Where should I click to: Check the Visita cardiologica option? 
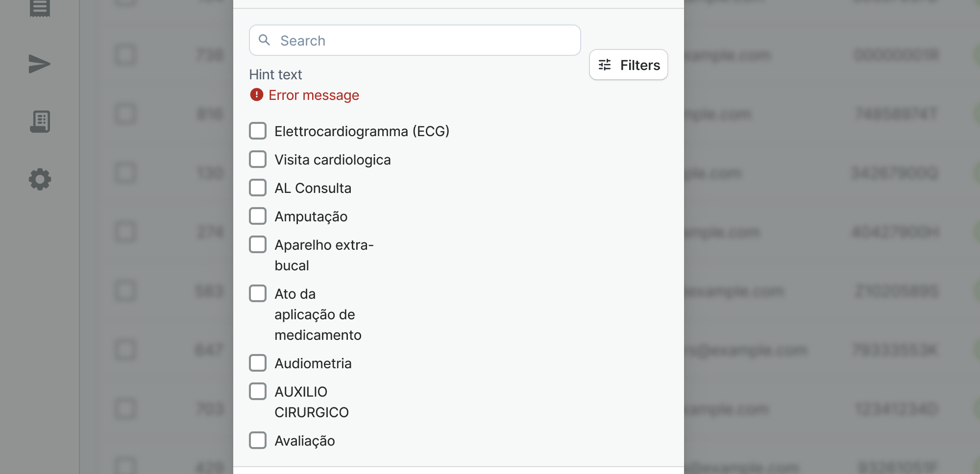(x=258, y=159)
